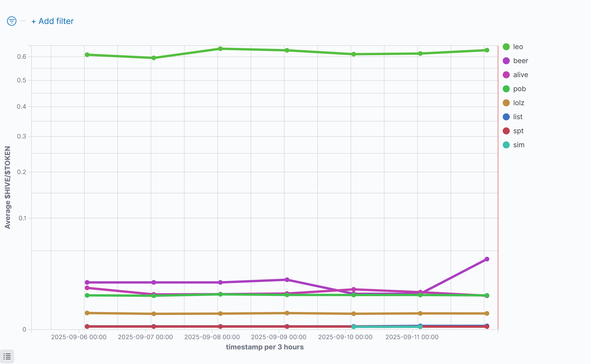Screen dimensions: 591x364
Task: Click the lolz legend brown dot
Action: point(506,103)
